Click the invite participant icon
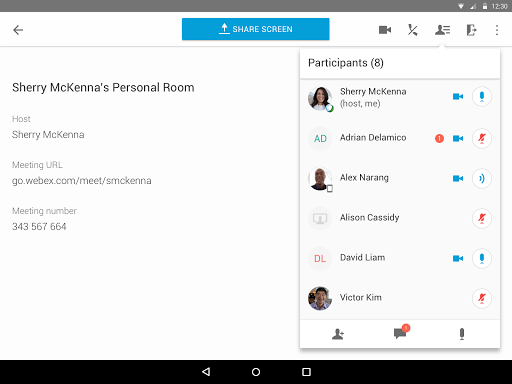This screenshot has width=512, height=384. click(338, 334)
